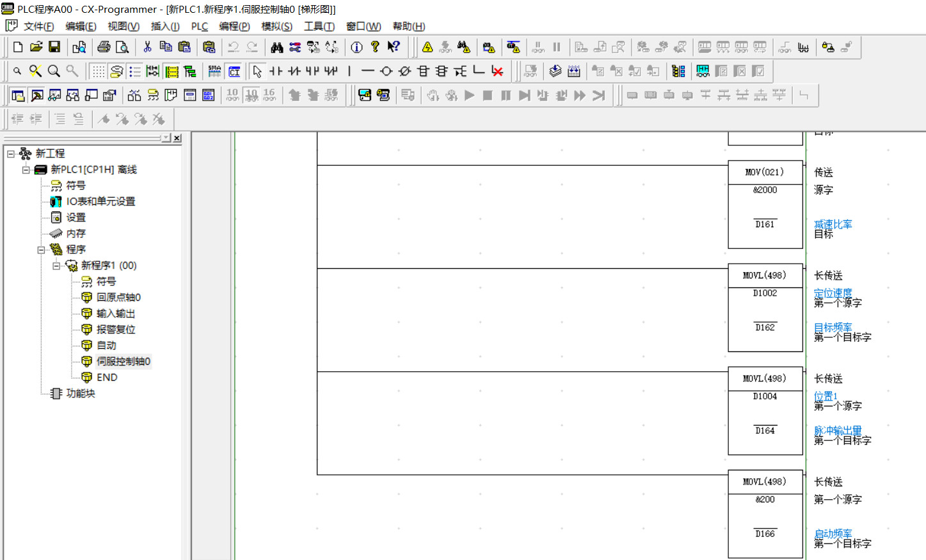Collapse the 新工程 root tree node

click(11, 154)
